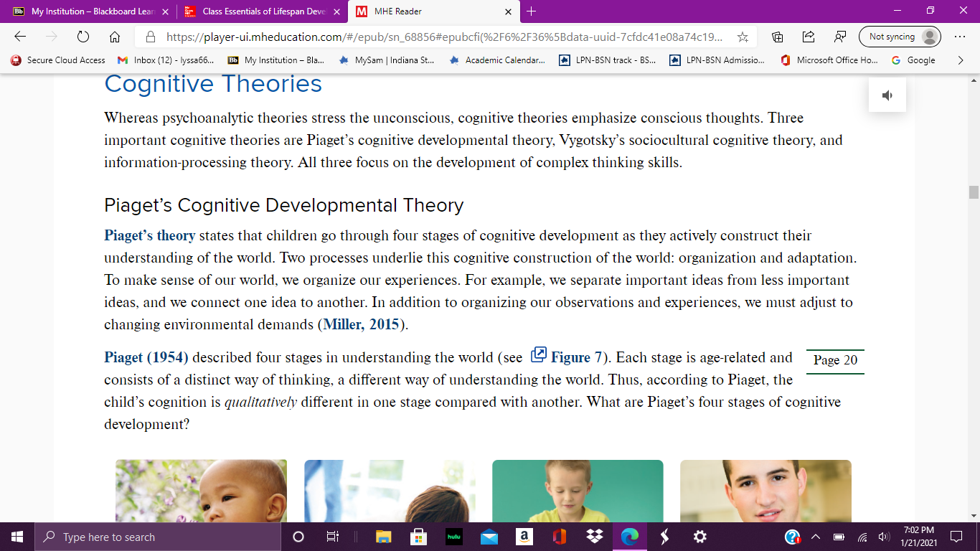This screenshot has width=980, height=551.
Task: Open browser Settings and more menu
Action: pyautogui.click(x=960, y=37)
